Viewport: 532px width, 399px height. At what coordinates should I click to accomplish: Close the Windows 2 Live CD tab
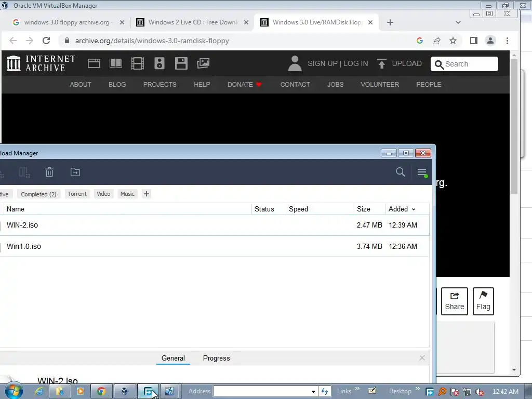tap(246, 22)
